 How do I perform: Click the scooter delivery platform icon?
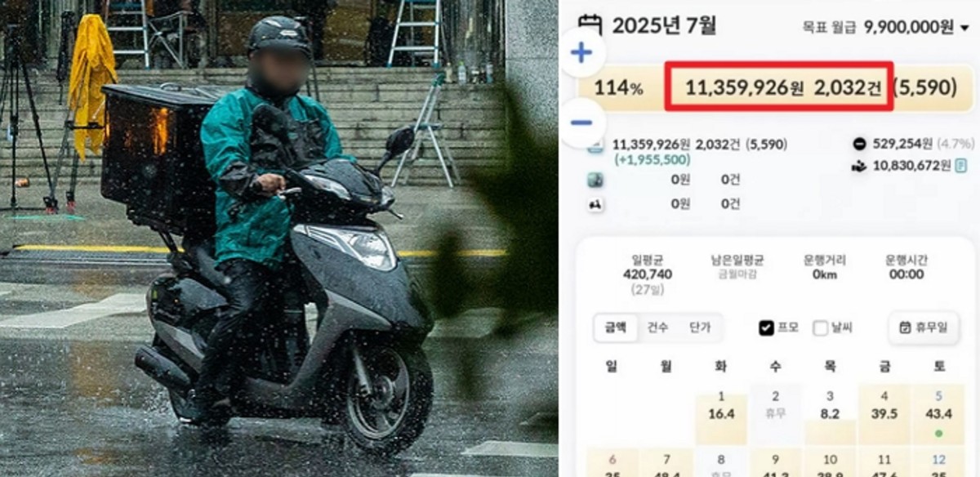pyautogui.click(x=595, y=203)
